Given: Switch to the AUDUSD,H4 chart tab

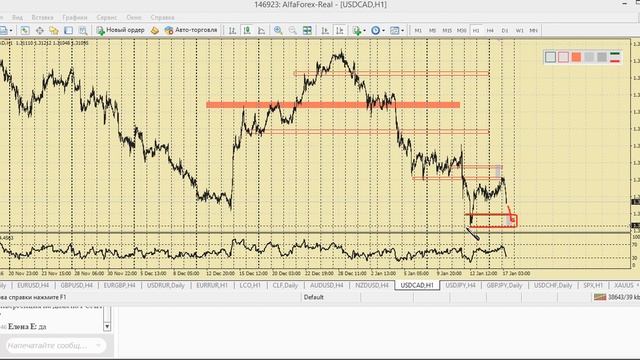Looking at the screenshot, I should tap(327, 285).
